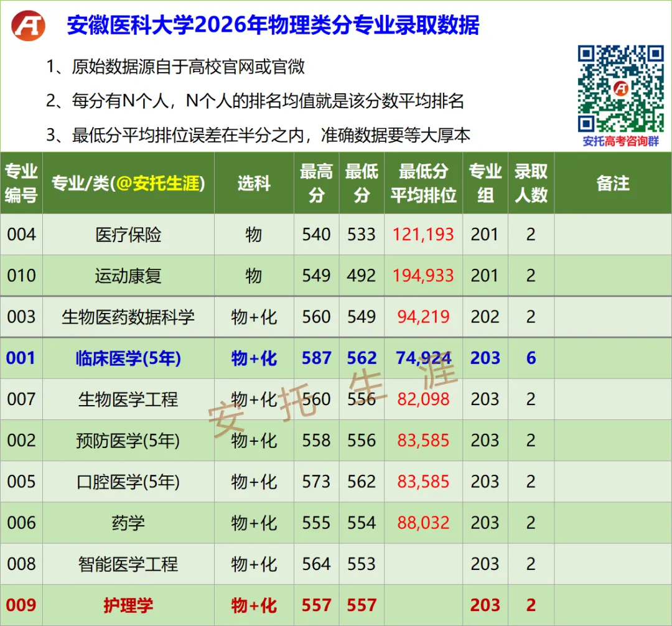Viewport: 672px width, 626px height.
Task: Select major code 005
Action: point(21,481)
